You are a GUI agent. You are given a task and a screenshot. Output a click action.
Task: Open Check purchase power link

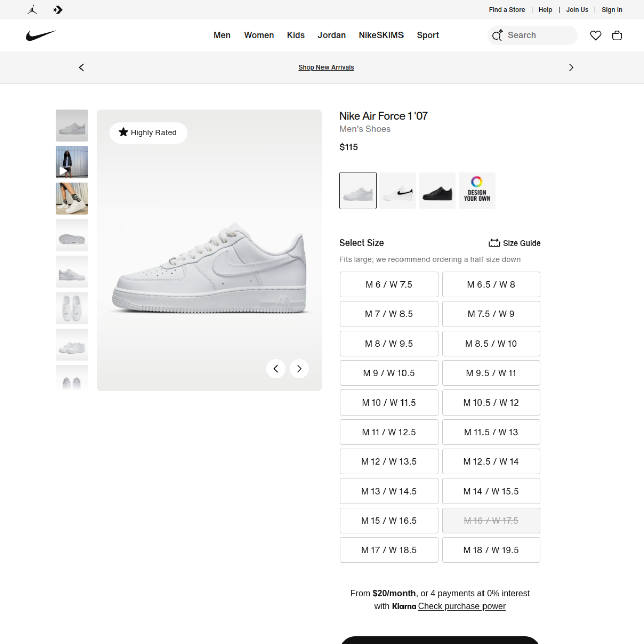tap(461, 606)
